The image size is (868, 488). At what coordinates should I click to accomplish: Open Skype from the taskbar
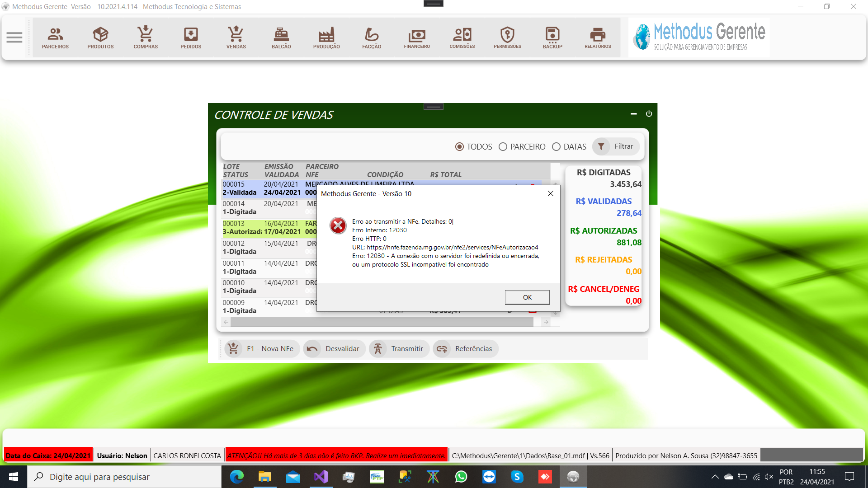click(517, 477)
